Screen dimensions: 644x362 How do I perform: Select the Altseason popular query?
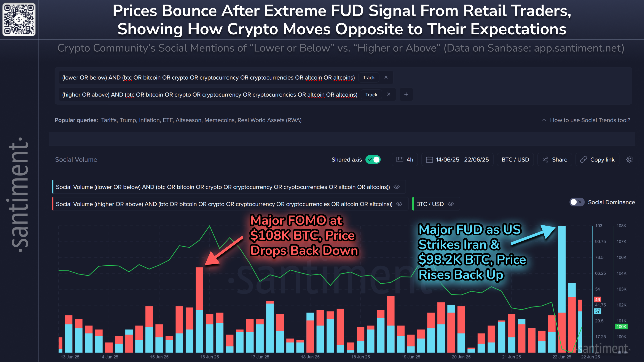point(188,120)
